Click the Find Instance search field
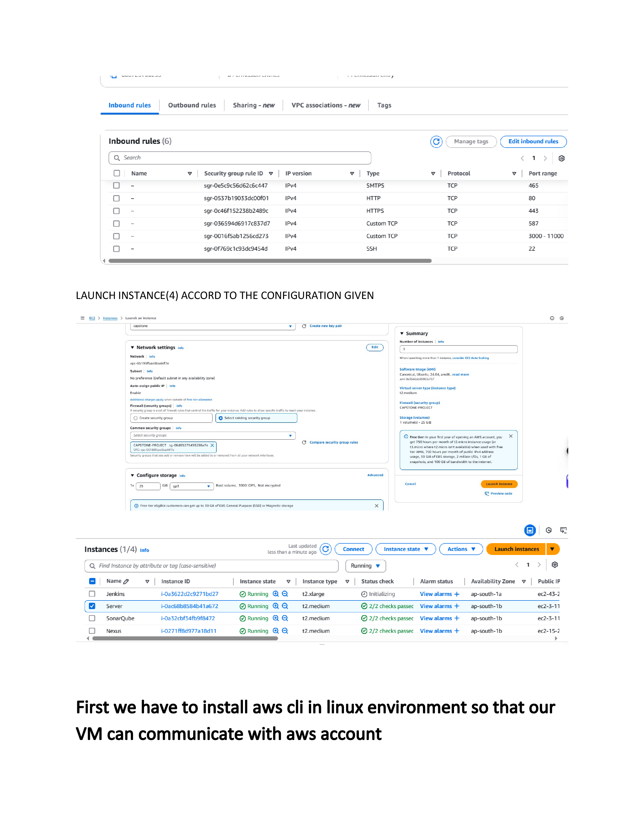 [212, 566]
